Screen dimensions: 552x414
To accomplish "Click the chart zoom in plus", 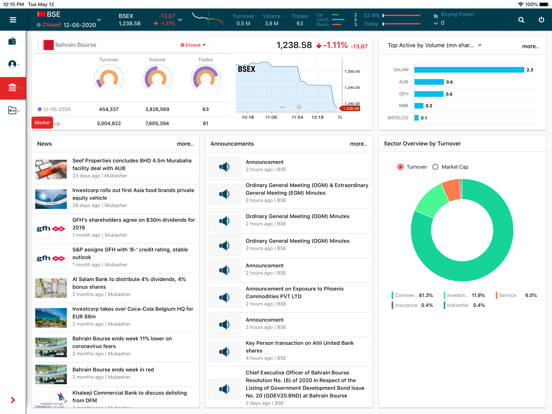I will (x=299, y=107).
